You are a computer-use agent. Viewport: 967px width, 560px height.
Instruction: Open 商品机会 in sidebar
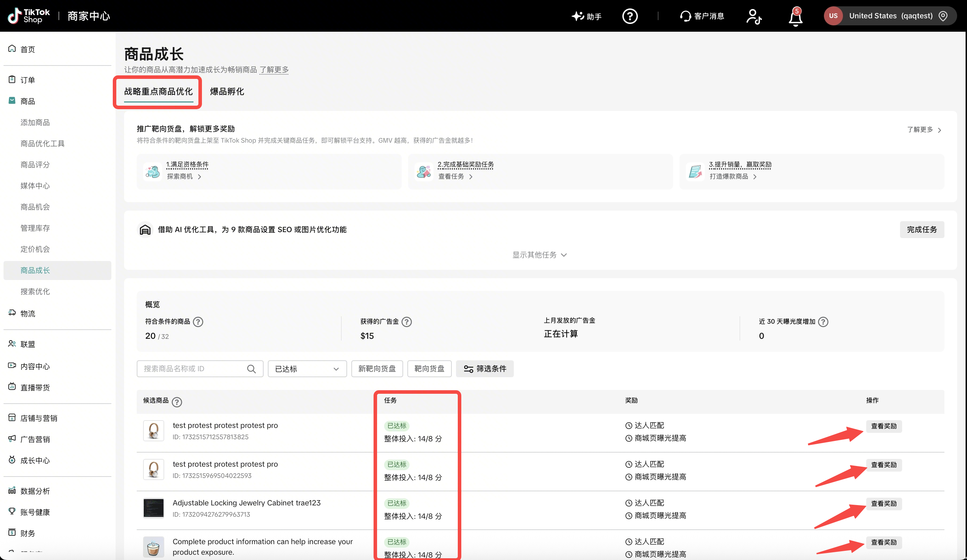[35, 207]
